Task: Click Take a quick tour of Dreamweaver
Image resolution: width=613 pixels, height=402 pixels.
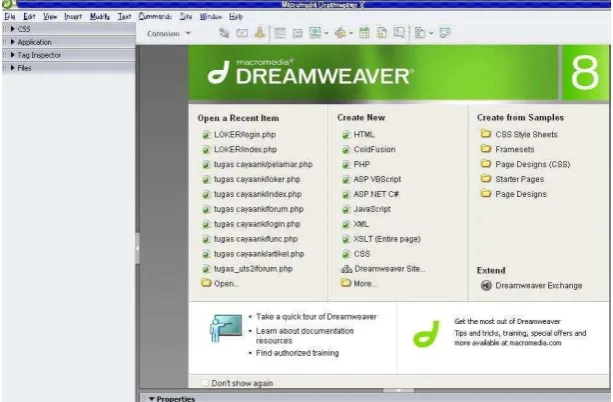Action: tap(316, 316)
